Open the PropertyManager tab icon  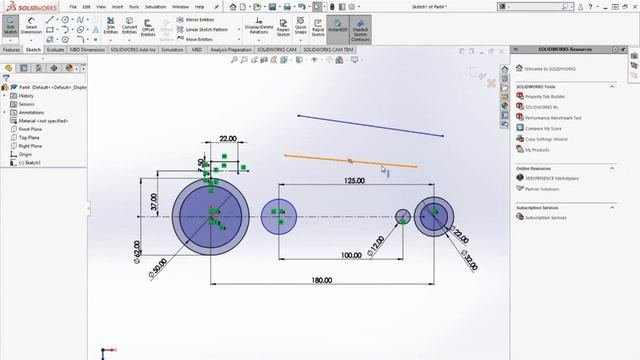click(x=24, y=68)
